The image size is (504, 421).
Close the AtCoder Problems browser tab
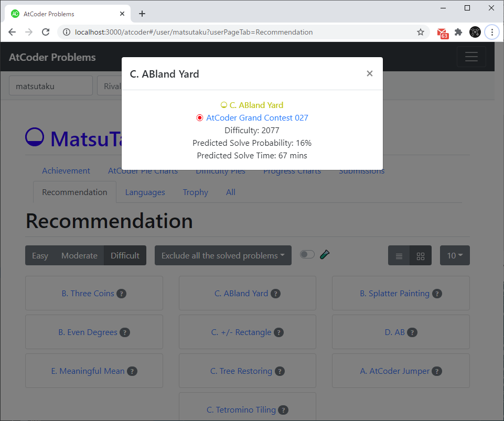click(x=122, y=14)
